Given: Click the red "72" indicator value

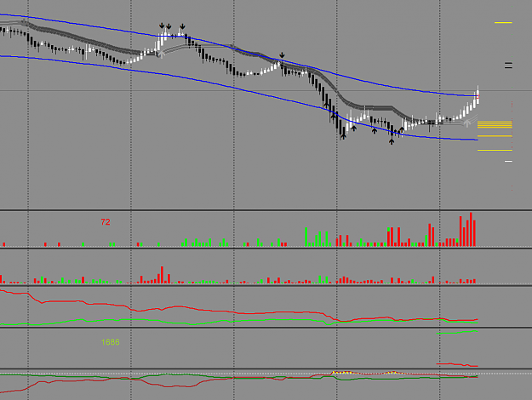Looking at the screenshot, I should tap(106, 222).
